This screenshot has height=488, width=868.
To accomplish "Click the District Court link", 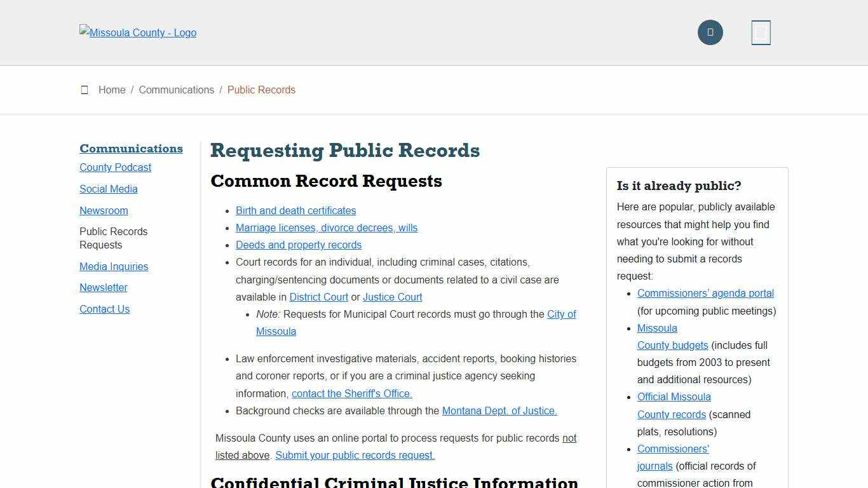I will [319, 297].
